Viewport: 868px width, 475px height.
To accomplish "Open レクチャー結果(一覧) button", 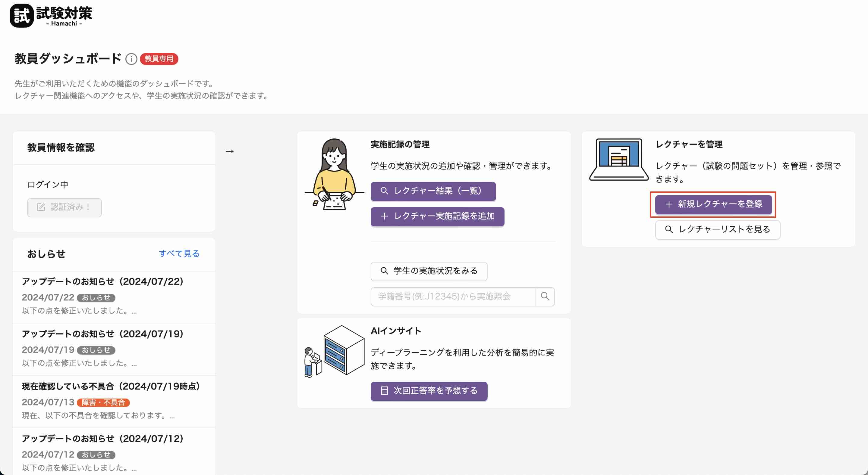I will click(x=433, y=191).
